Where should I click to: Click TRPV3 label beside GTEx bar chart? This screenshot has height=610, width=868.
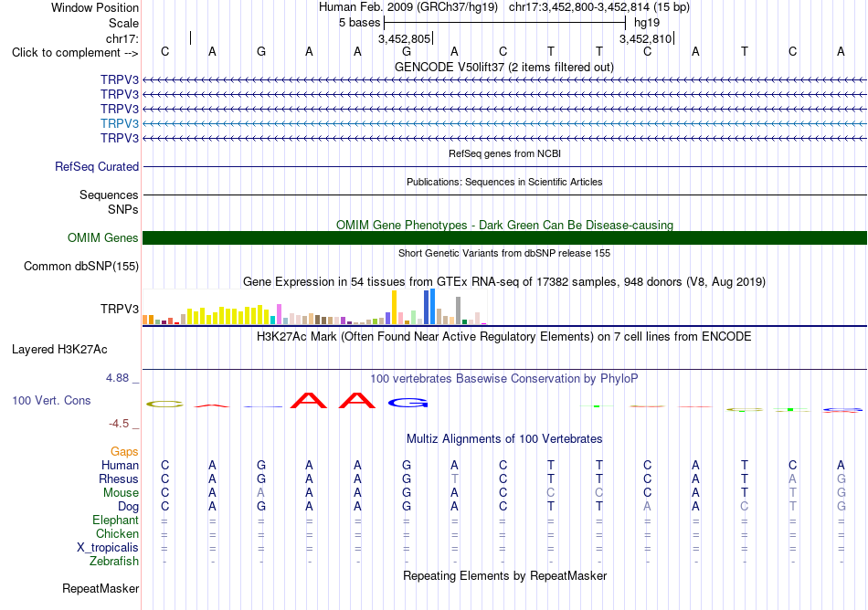[120, 309]
